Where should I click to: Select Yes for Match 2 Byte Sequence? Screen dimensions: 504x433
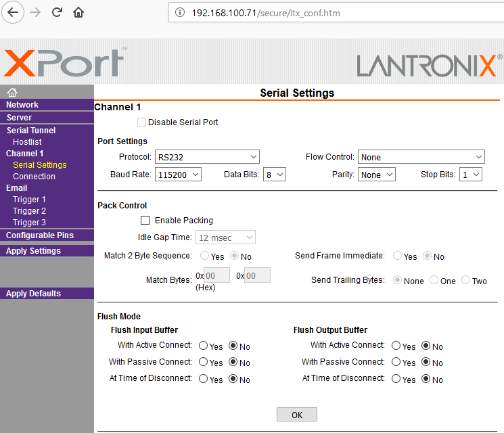pyautogui.click(x=204, y=256)
